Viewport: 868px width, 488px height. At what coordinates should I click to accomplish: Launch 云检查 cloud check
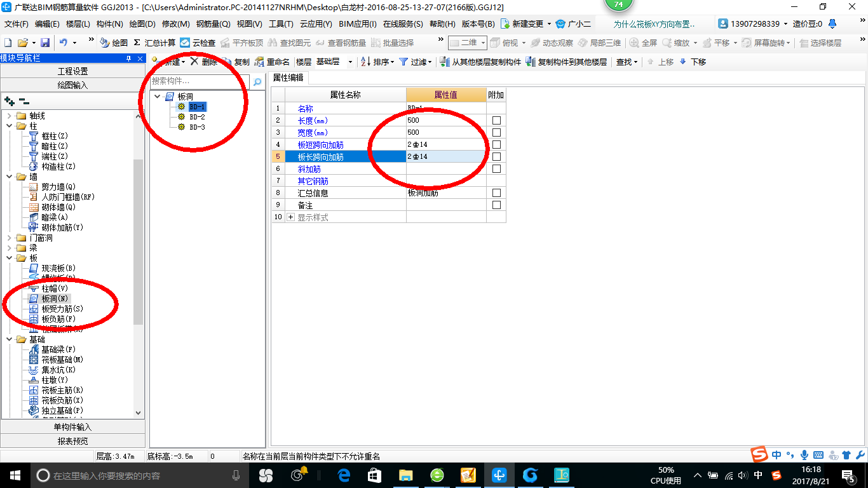click(198, 43)
